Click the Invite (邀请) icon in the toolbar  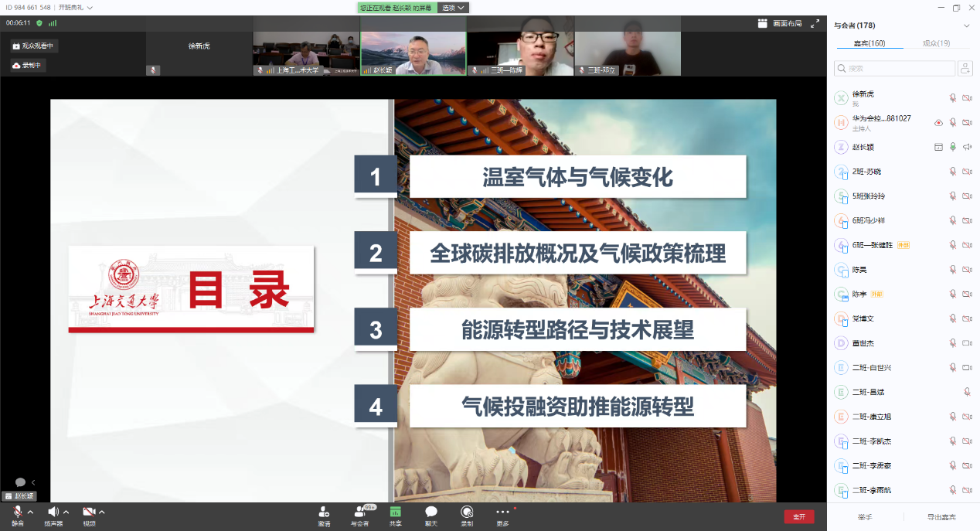tap(324, 512)
